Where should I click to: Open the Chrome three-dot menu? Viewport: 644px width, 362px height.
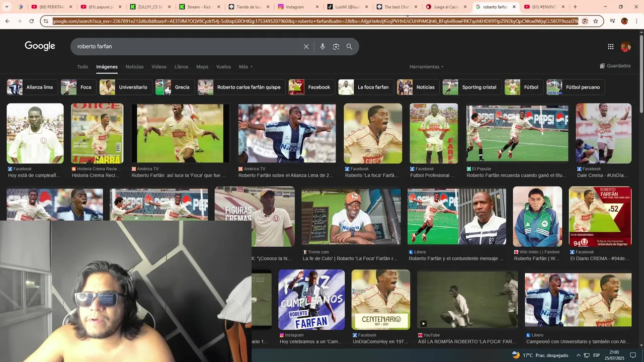[x=636, y=21]
